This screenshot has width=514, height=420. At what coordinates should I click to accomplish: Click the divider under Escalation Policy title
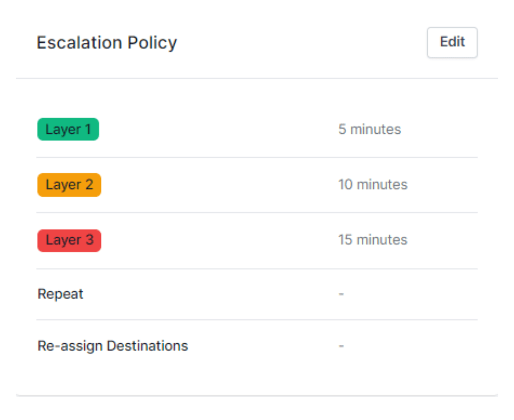[257, 76]
